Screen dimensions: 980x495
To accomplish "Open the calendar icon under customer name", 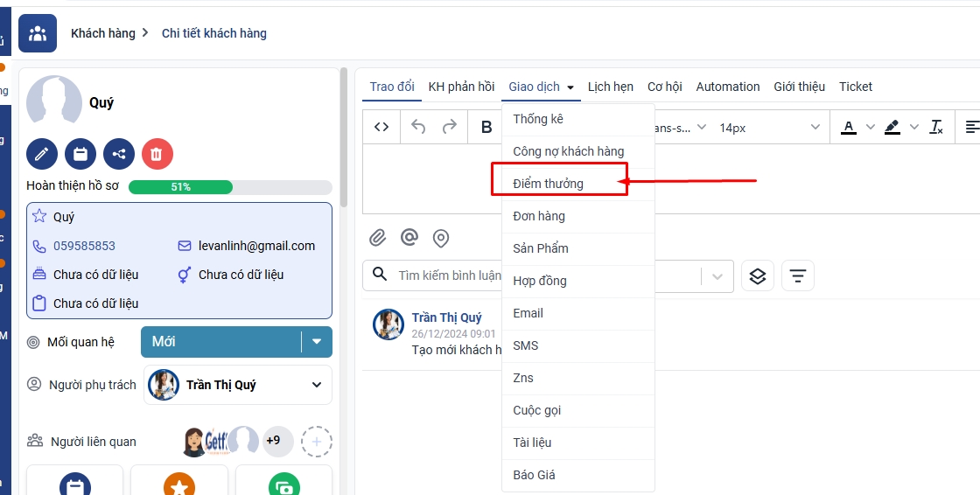I will (x=80, y=154).
